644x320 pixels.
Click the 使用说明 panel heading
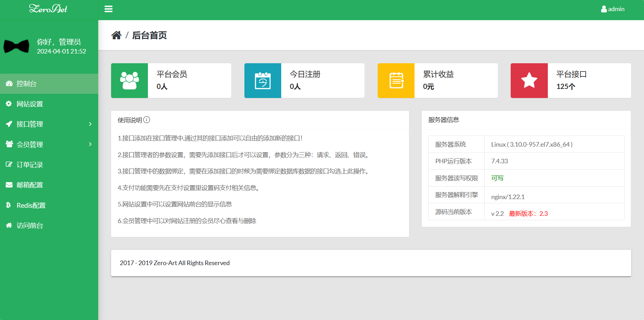tap(130, 120)
